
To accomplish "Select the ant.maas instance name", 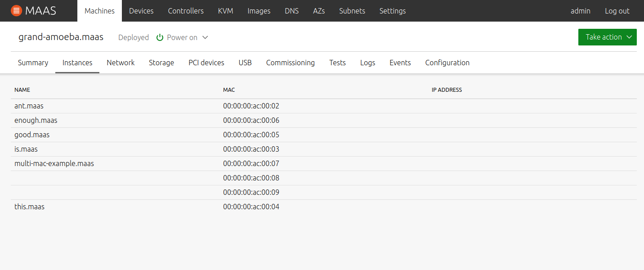I will (29, 106).
